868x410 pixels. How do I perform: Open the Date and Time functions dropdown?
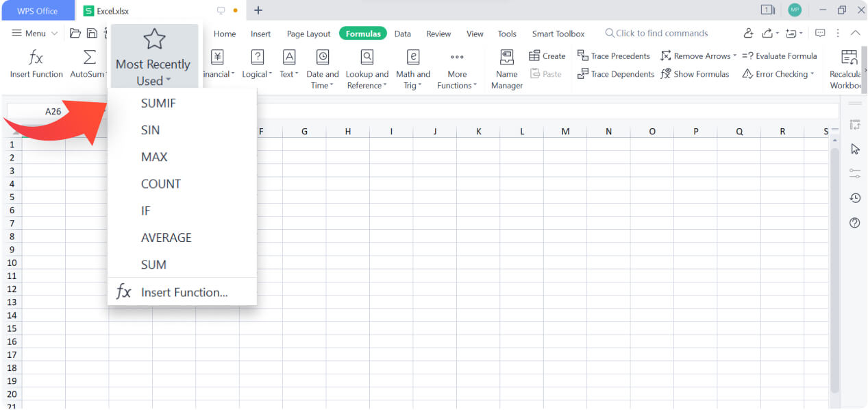[322, 68]
